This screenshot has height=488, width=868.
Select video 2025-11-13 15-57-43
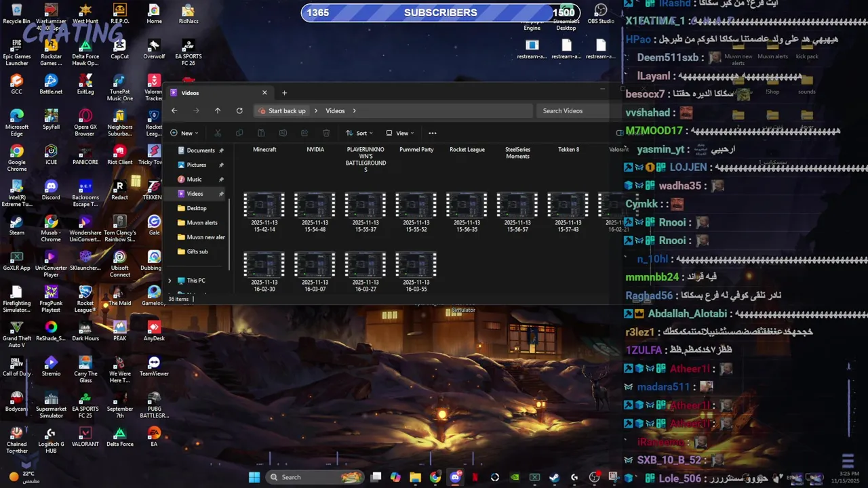coord(568,212)
